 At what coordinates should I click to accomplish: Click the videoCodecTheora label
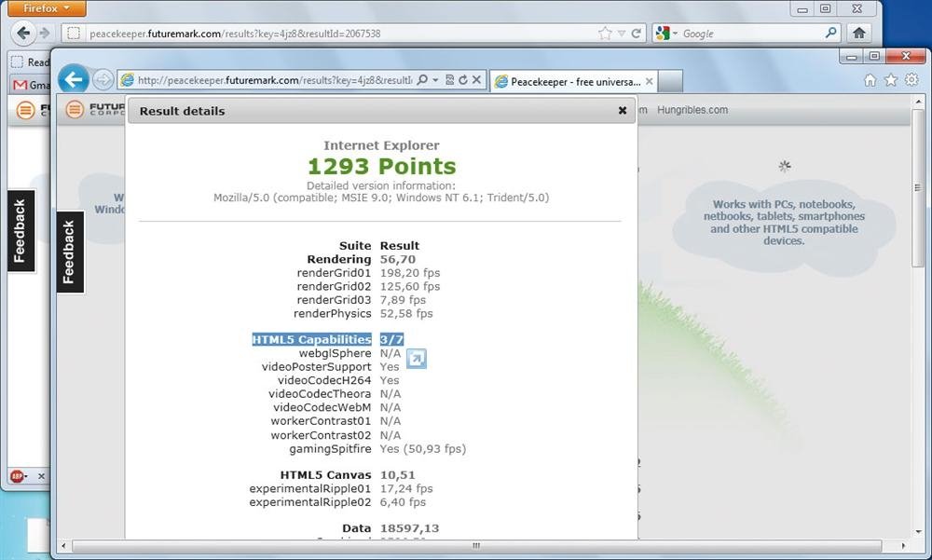(x=320, y=393)
